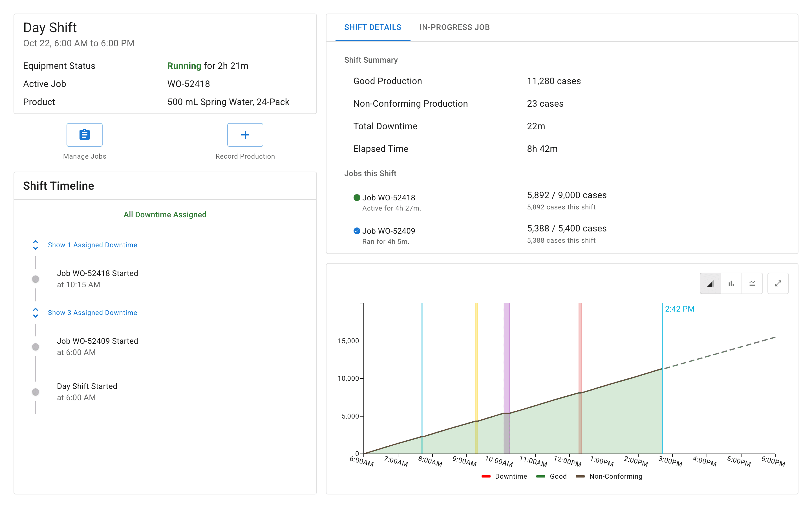Image resolution: width=812 pixels, height=508 pixels.
Task: Click 'Oct 22, 6:00 AM to 6:00 PM' date
Action: tap(78, 43)
